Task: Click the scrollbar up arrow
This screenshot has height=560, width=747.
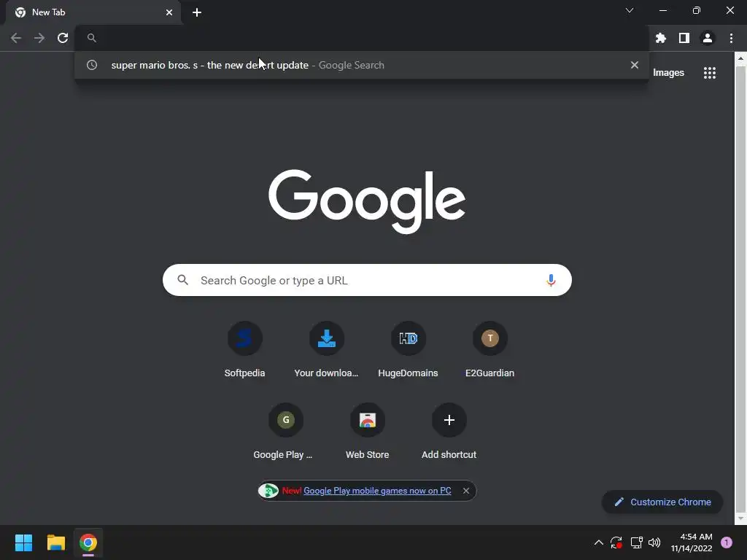Action: (740, 59)
